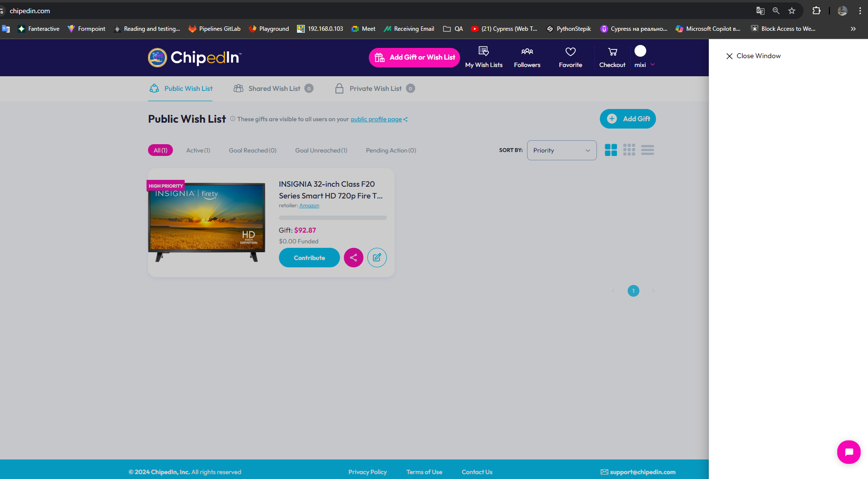Open the public profile page link
Viewport: 868px width, 479px height.
pos(376,119)
